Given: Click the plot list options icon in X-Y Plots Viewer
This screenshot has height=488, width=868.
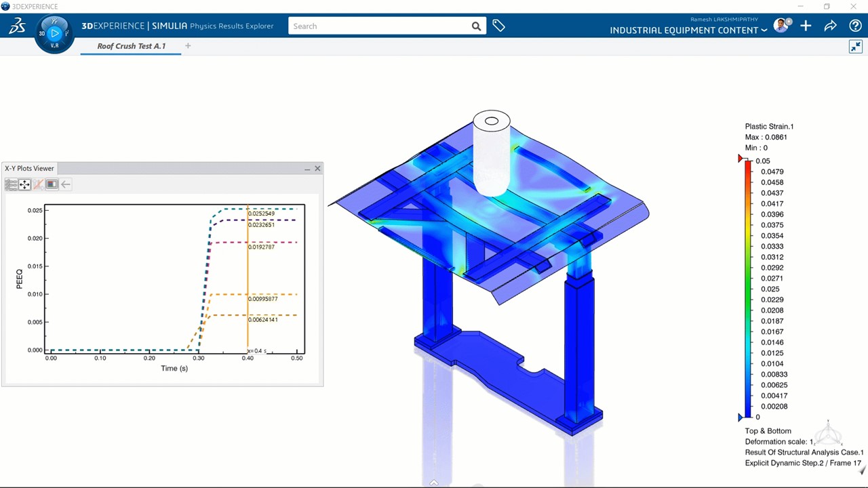Looking at the screenshot, I should click(x=11, y=184).
